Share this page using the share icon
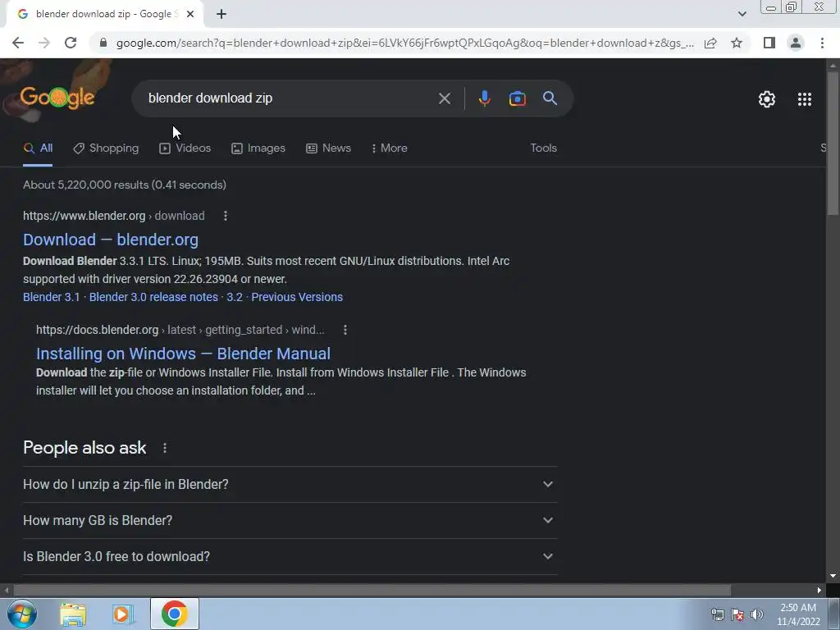Viewport: 840px width, 630px height. click(710, 43)
